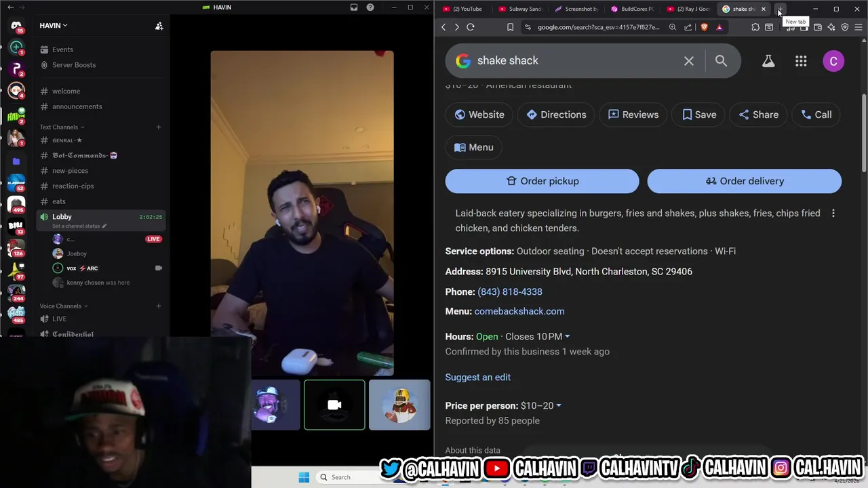Image resolution: width=868 pixels, height=488 pixels.
Task: Click the Google search magnifier button
Action: point(721,61)
